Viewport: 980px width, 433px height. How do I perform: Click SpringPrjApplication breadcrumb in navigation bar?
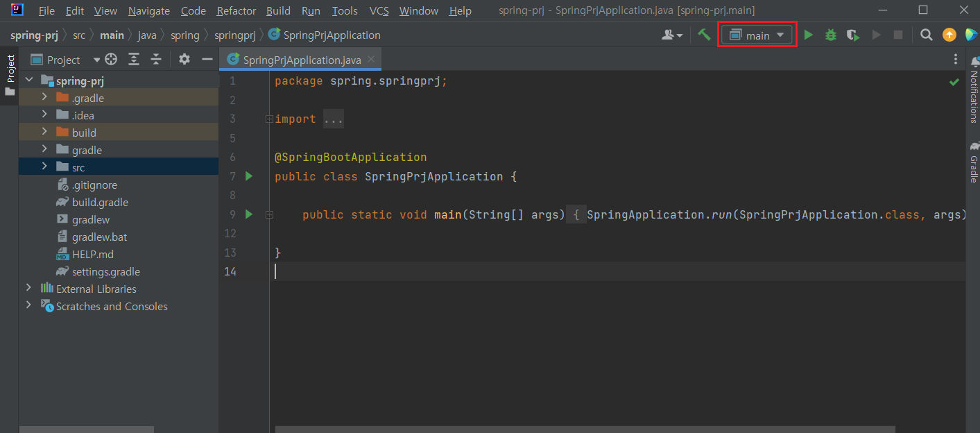[324, 35]
